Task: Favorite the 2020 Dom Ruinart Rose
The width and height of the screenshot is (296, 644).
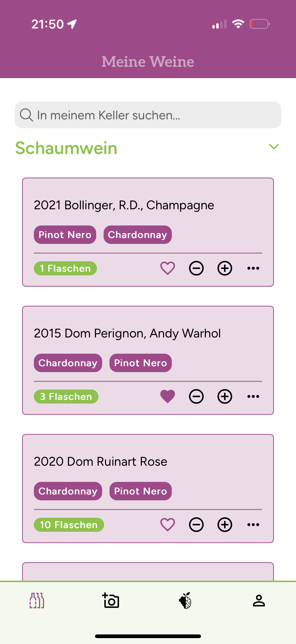Action: pyautogui.click(x=168, y=524)
